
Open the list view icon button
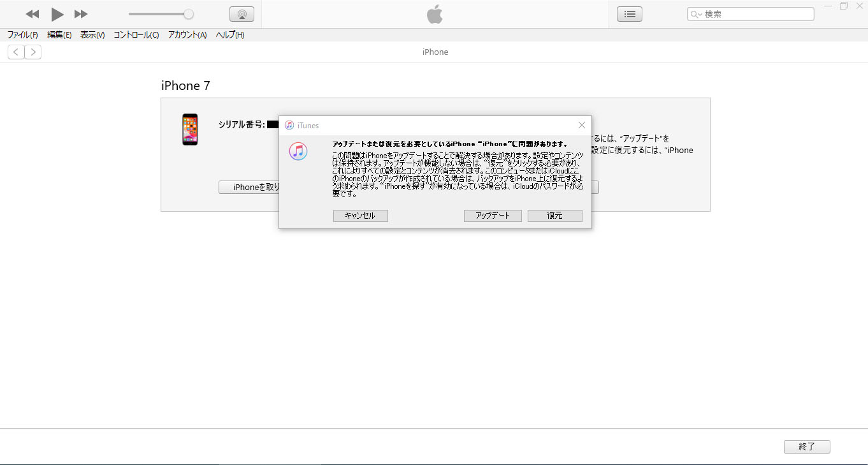pos(630,14)
